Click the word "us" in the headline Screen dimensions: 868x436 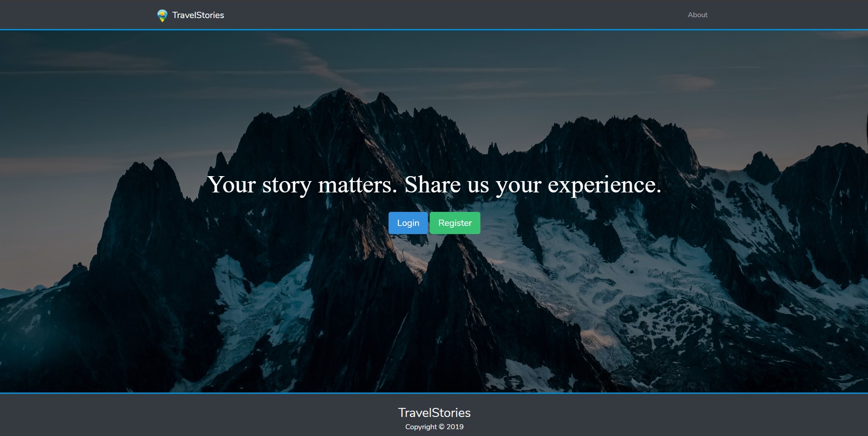[x=478, y=185]
